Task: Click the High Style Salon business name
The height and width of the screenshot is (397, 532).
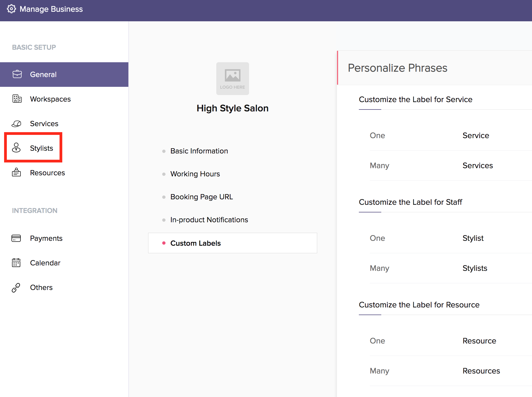Action: [232, 108]
